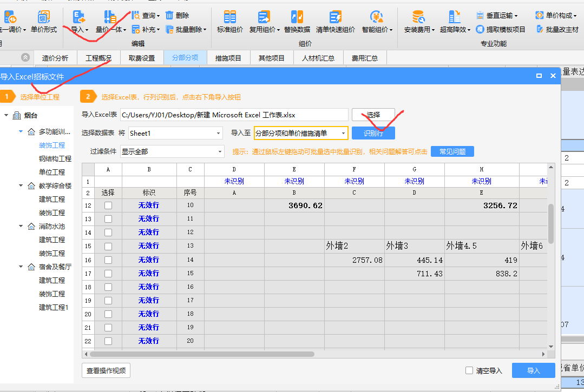584x392 pixels.
Task: Collapse the 消防水池 tree node
Action: pos(21,226)
